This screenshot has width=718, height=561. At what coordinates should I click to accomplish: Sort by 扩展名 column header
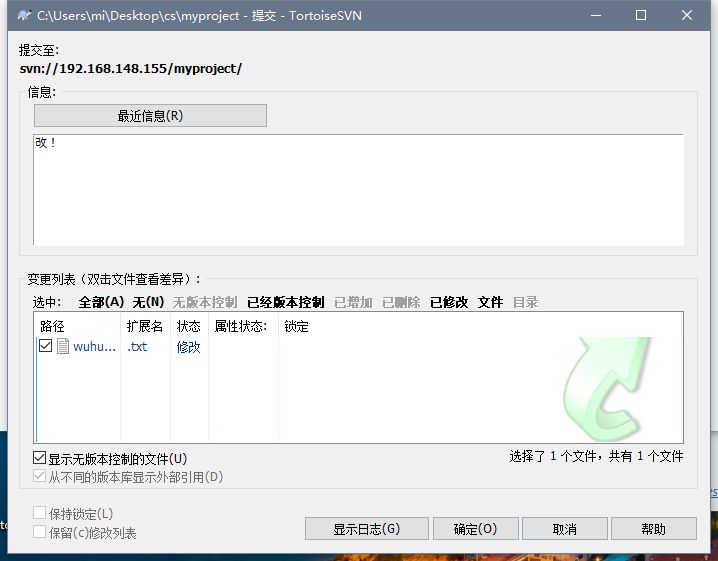pos(145,326)
